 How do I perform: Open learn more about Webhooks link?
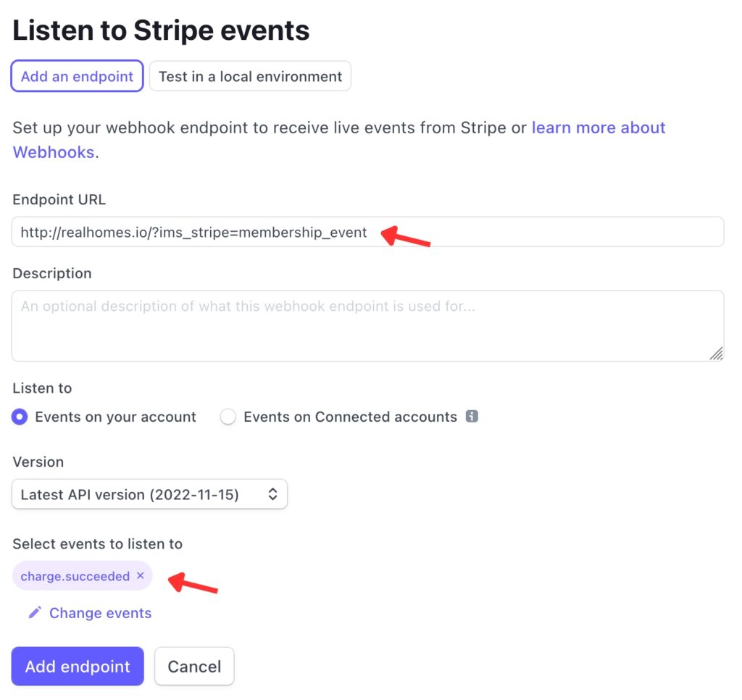pos(339,140)
